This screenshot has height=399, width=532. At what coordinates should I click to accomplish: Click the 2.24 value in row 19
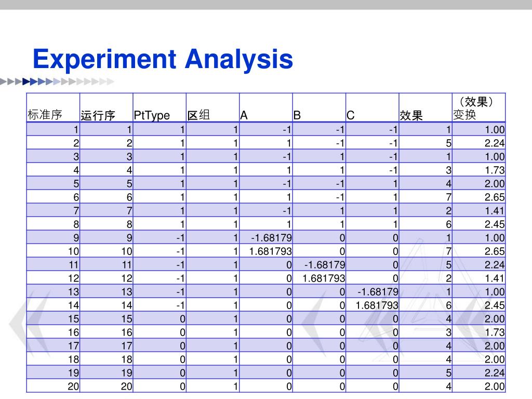tap(495, 373)
